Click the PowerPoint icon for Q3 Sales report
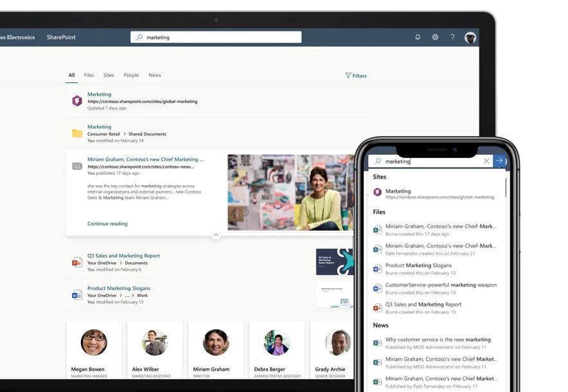The width and height of the screenshot is (568, 392). pos(77,262)
